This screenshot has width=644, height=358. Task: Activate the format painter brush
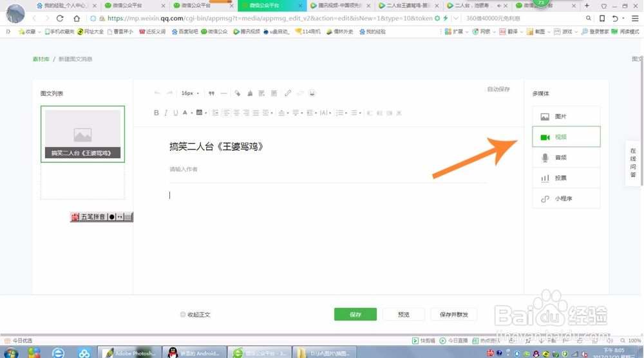click(238, 93)
